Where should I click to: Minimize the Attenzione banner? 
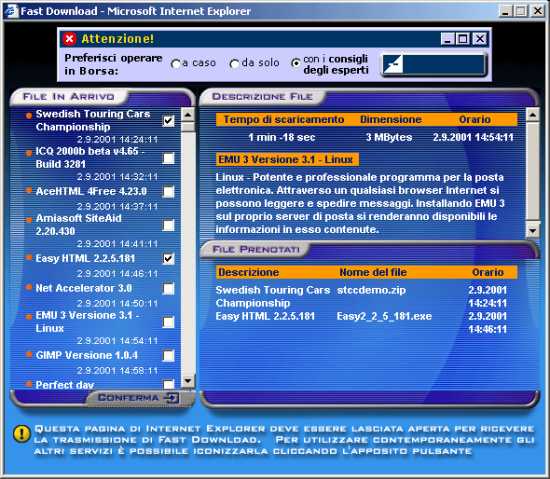coord(448,39)
